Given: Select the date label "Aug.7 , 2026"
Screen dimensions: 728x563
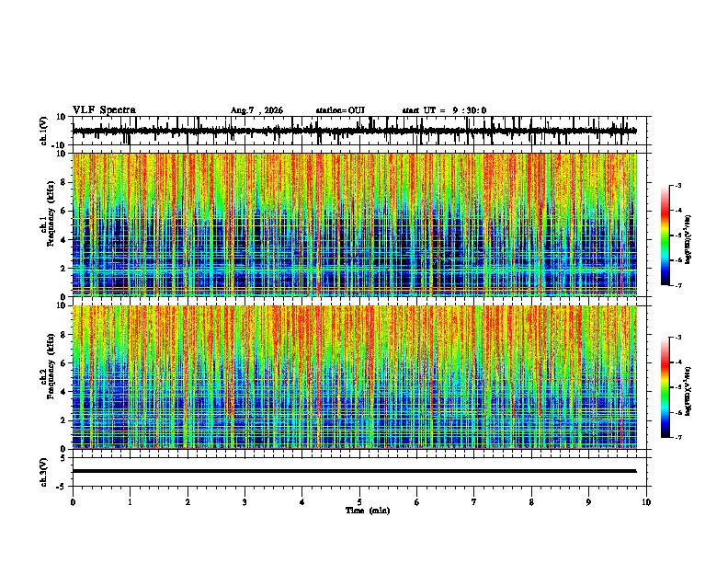Looking at the screenshot, I should pyautogui.click(x=256, y=110).
